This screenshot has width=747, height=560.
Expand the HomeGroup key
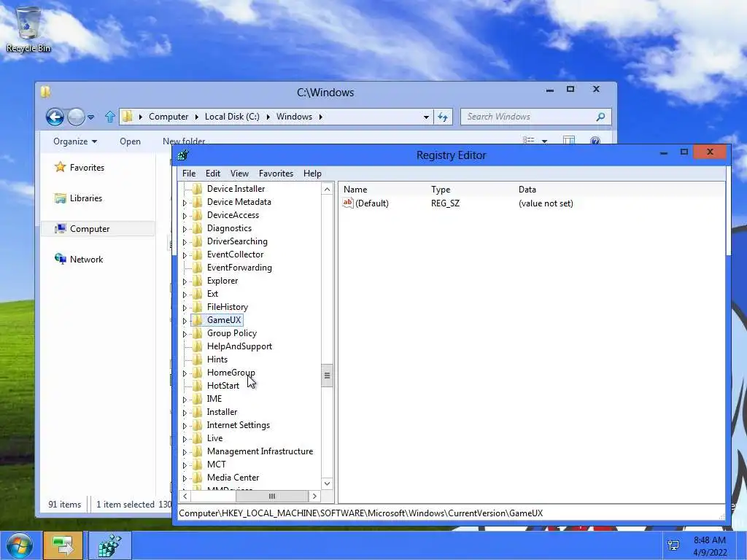(x=185, y=373)
